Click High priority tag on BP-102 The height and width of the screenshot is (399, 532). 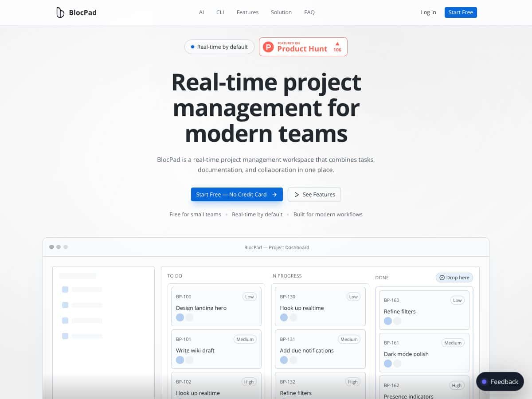249,382
